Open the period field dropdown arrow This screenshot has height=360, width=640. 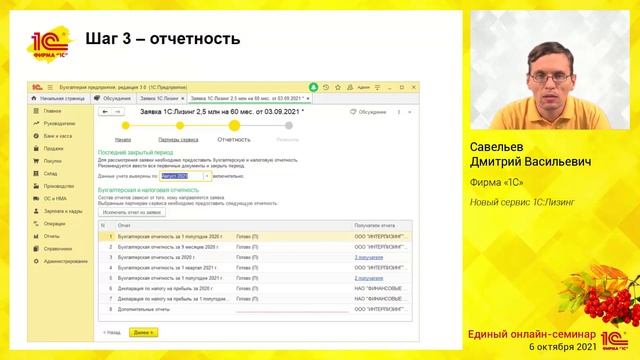tap(207, 176)
